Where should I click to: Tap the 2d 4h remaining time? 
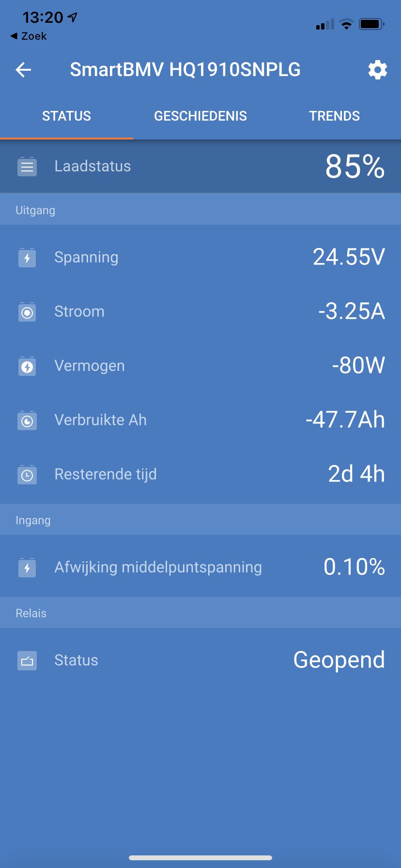[356, 474]
